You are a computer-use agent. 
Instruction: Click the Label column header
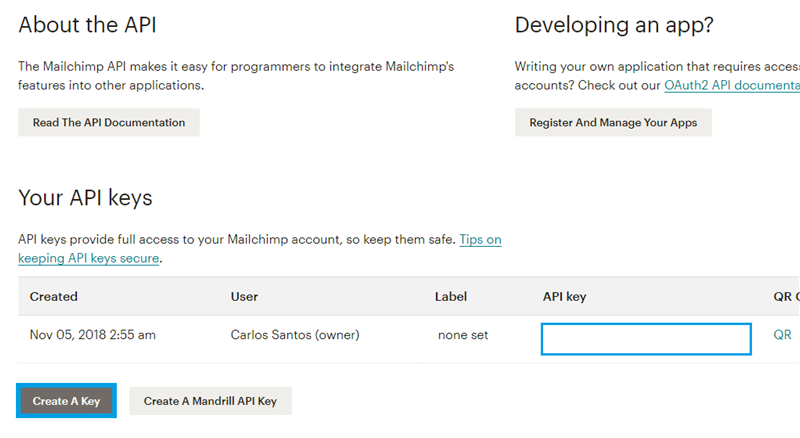[451, 297]
